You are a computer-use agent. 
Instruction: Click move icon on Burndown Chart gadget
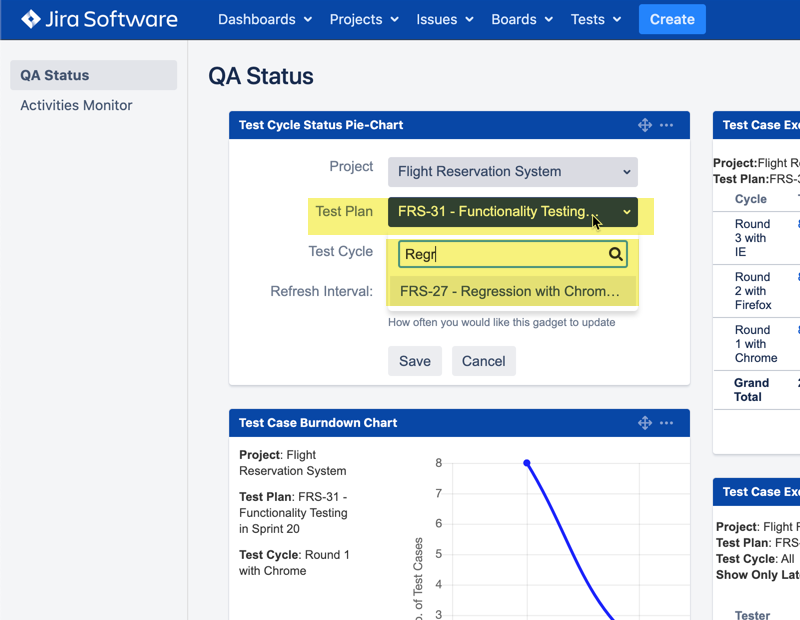click(645, 423)
